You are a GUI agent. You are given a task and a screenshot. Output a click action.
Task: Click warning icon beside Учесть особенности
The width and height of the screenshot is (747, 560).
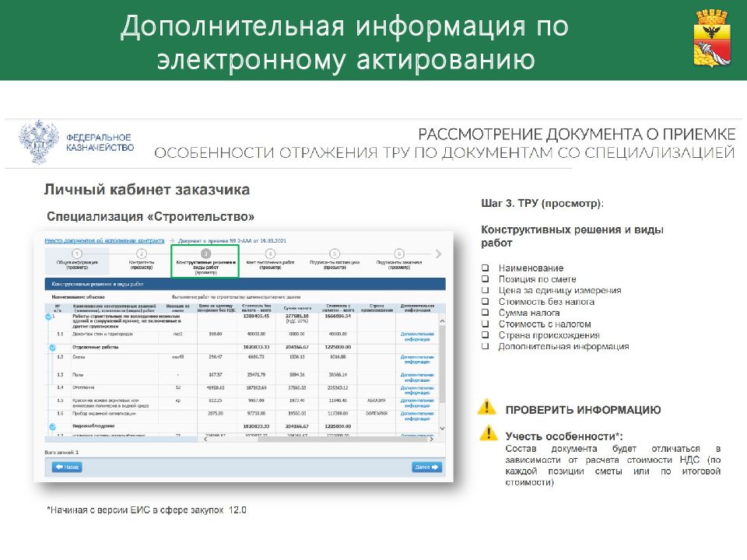click(487, 434)
